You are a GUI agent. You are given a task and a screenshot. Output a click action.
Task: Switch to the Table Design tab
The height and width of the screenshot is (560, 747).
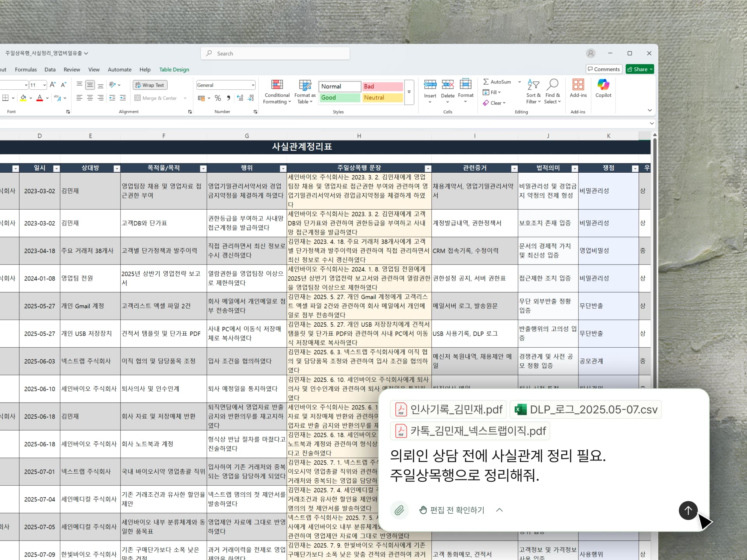coord(174,69)
